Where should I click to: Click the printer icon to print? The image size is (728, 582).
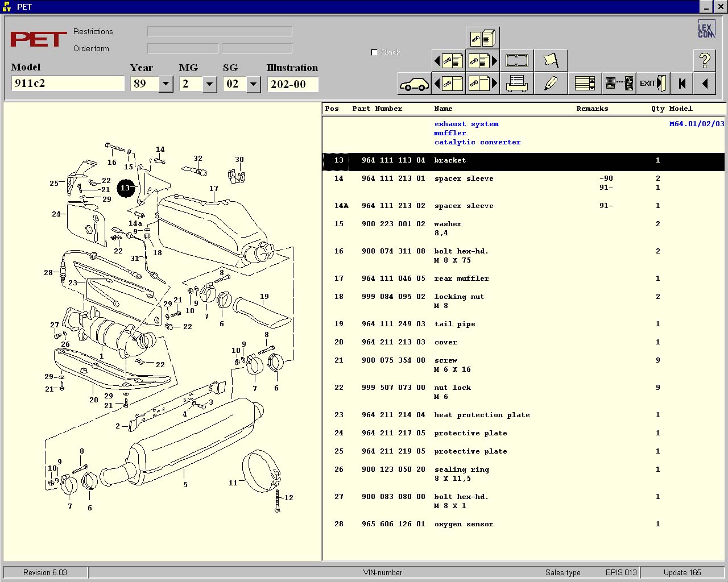(x=516, y=84)
